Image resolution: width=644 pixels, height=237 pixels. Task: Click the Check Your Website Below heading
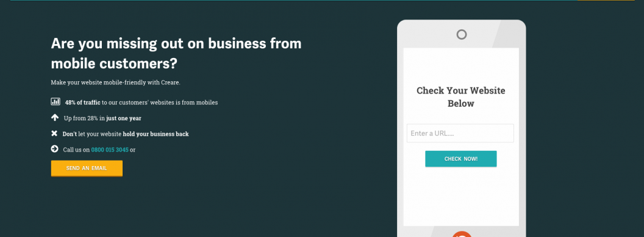(461, 97)
